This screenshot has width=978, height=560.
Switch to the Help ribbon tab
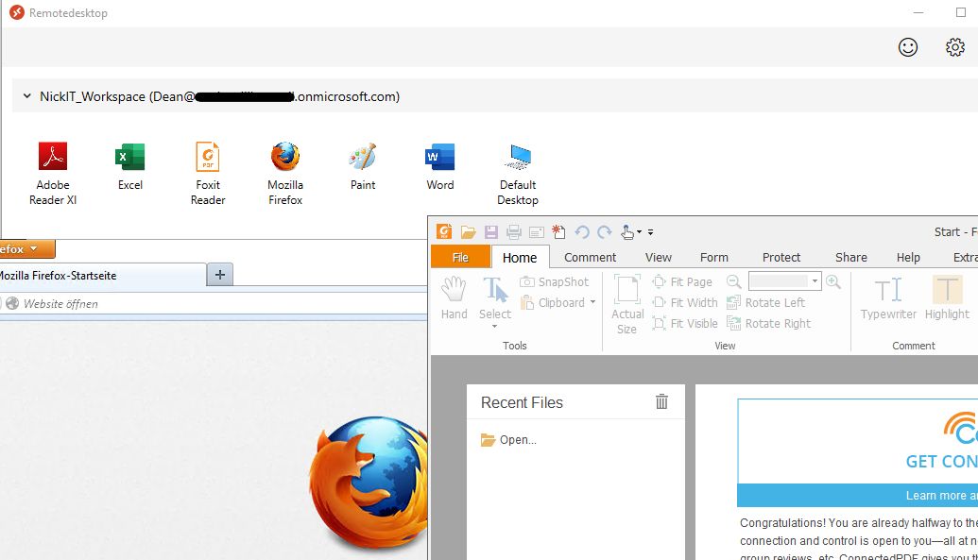(908, 257)
